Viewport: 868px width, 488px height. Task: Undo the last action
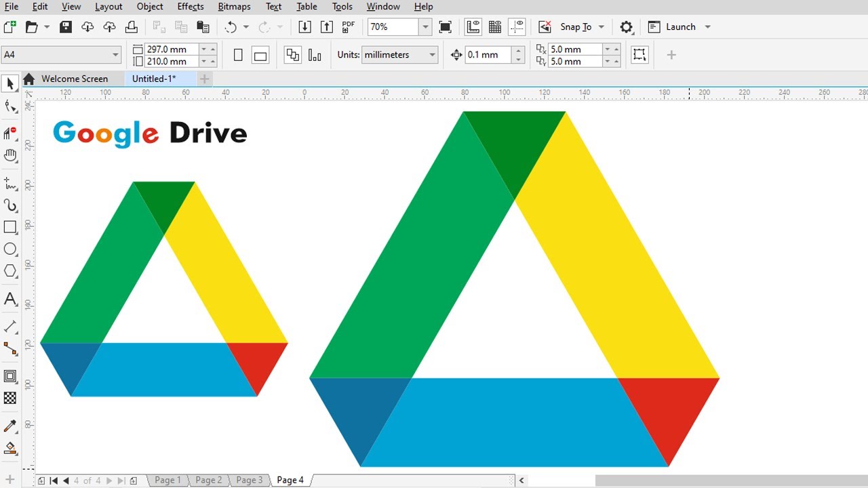(x=231, y=27)
